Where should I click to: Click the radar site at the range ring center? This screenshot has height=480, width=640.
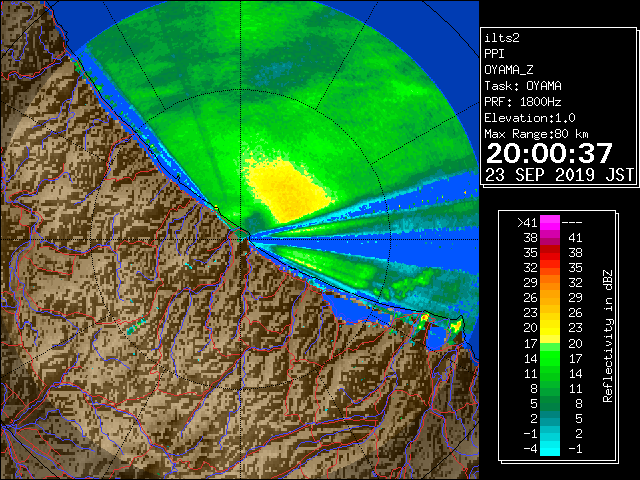click(241, 239)
